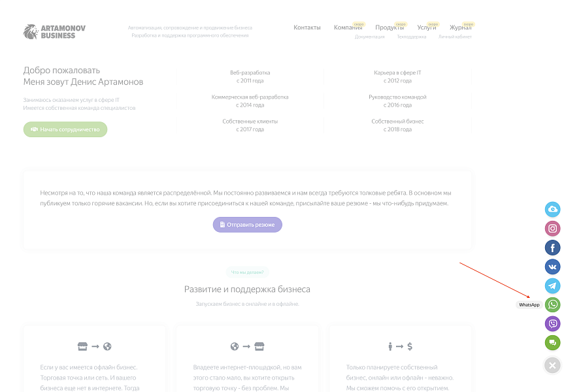This screenshot has width=581, height=392.
Task: Click the cloud icon atop the social bar
Action: (552, 209)
